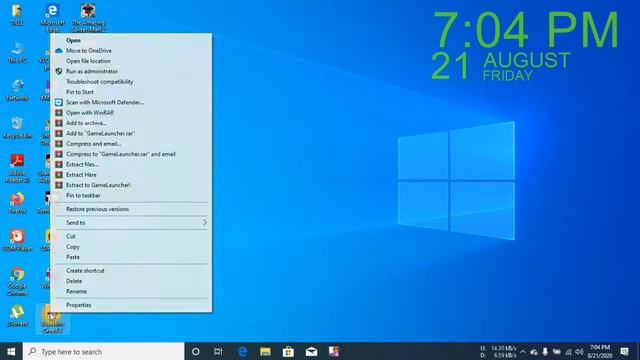640x360 pixels.
Task: Choose Copy in the context menu
Action: point(131,247)
